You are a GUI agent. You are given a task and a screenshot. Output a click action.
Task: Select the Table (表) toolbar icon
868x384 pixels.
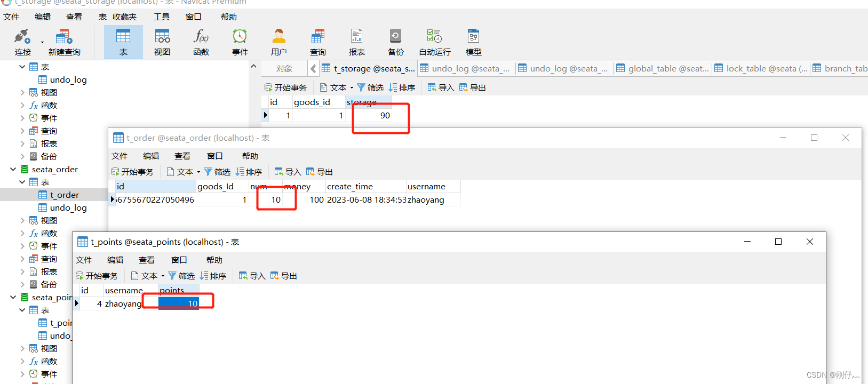click(x=123, y=42)
